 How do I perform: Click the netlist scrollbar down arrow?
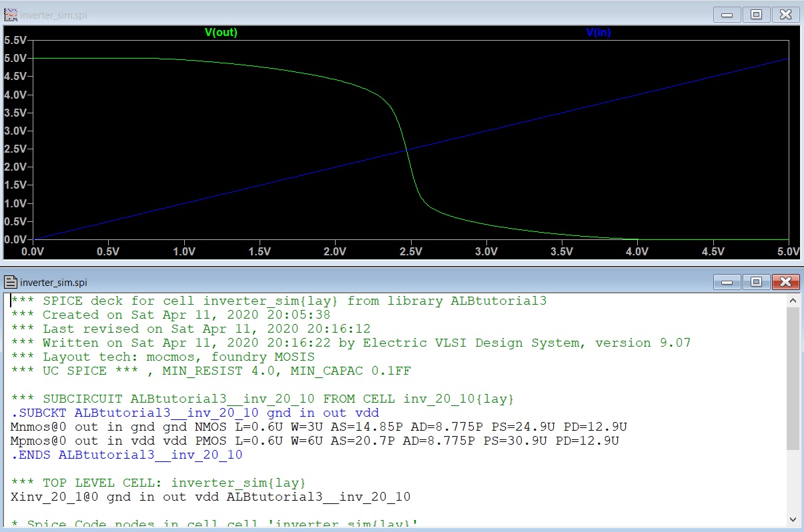[x=793, y=519]
